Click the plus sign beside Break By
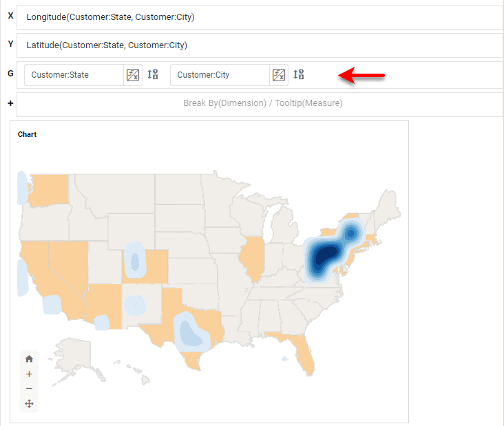This screenshot has width=504, height=426. [10, 103]
